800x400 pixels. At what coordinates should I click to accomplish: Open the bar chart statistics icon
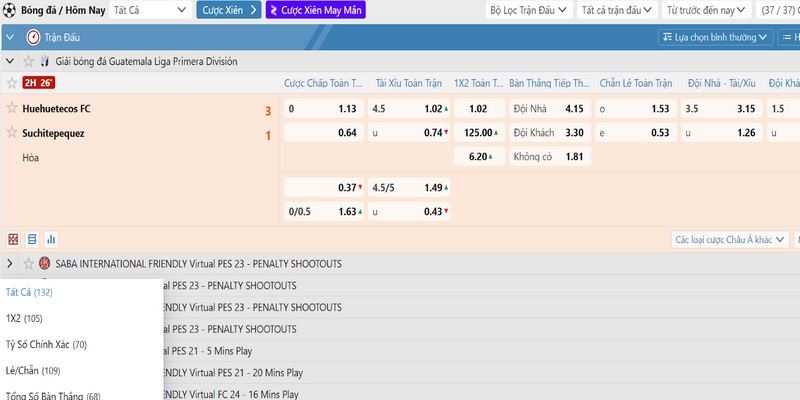(51, 240)
